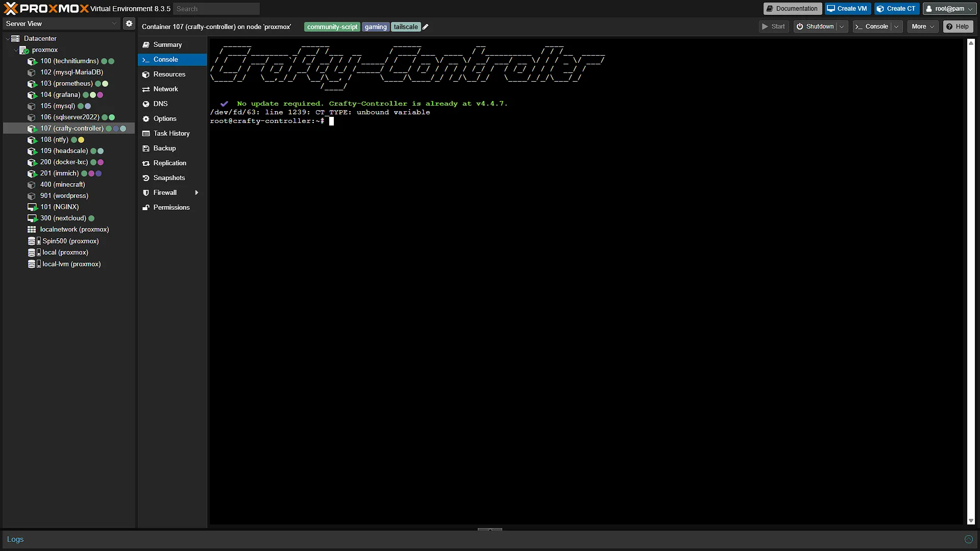
Task: Select VM 101 (NGINX) in tree
Action: tap(69, 207)
